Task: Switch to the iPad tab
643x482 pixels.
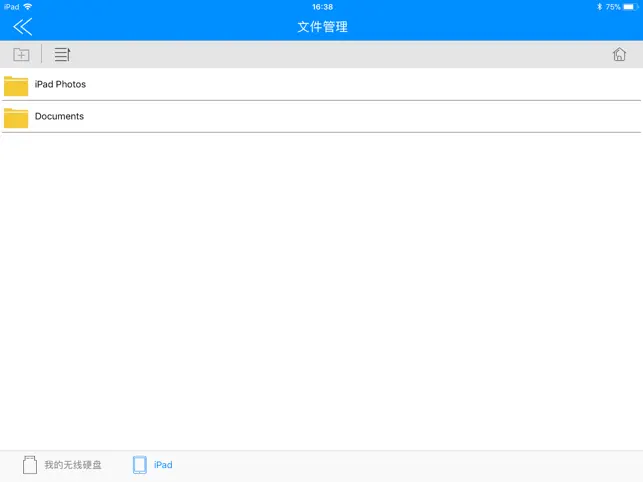Action: click(153, 465)
